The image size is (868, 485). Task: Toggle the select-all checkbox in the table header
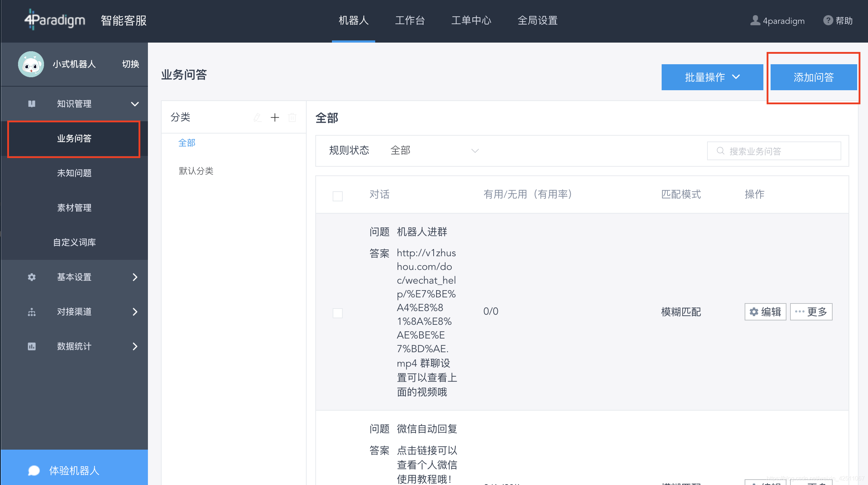(337, 196)
